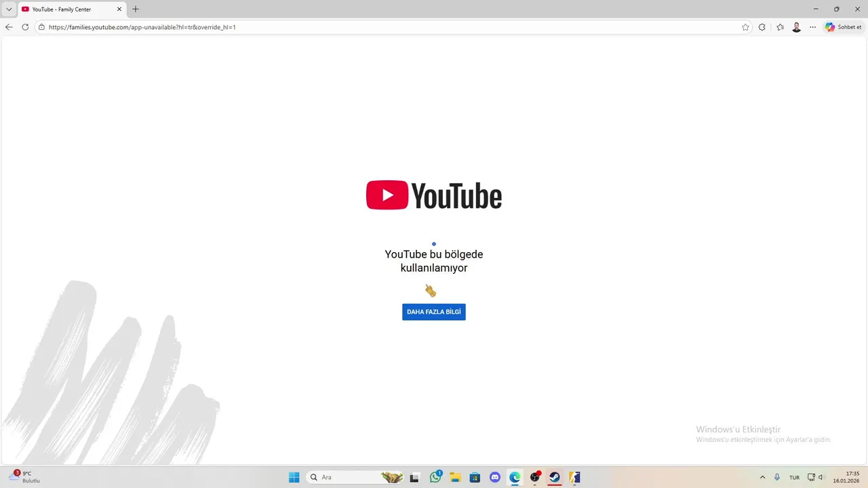The image size is (868, 488).
Task: Switch to Microsoft Edge in the taskbar
Action: click(x=515, y=477)
